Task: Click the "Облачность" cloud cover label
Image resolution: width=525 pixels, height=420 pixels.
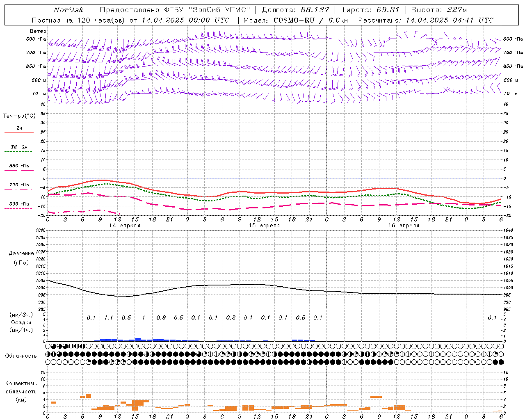Action: click(21, 356)
